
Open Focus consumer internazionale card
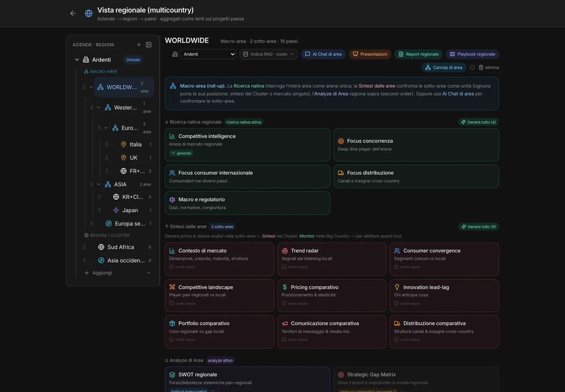coord(247,176)
